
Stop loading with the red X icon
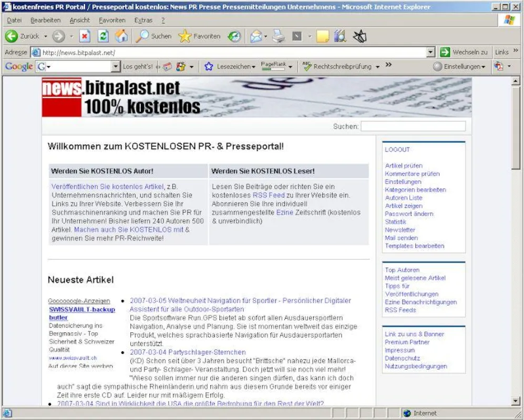(x=85, y=36)
